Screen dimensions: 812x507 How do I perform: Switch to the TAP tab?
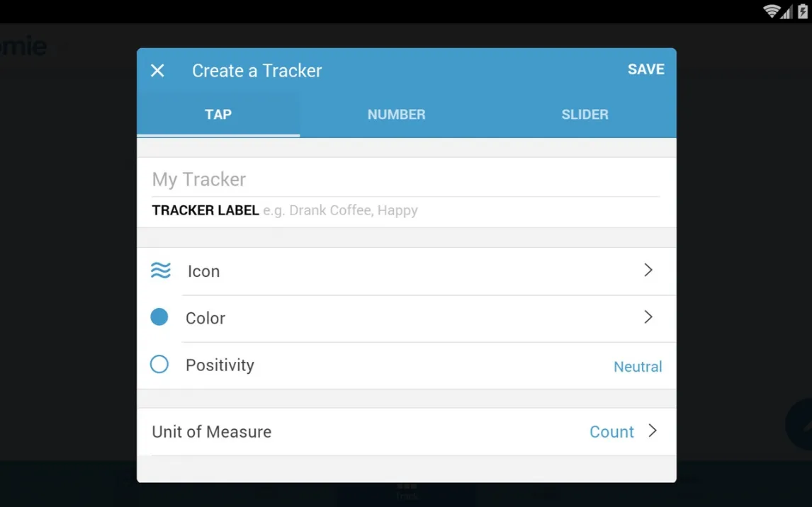click(218, 115)
